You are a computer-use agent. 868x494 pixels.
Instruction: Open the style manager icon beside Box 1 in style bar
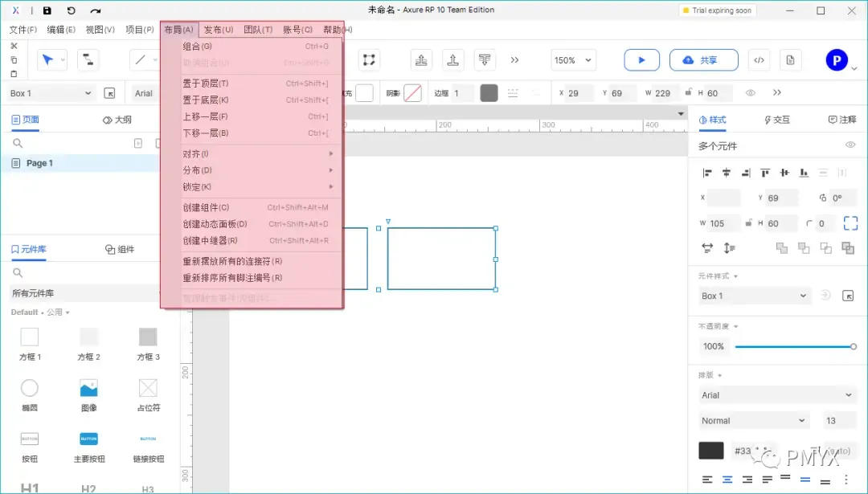click(109, 93)
